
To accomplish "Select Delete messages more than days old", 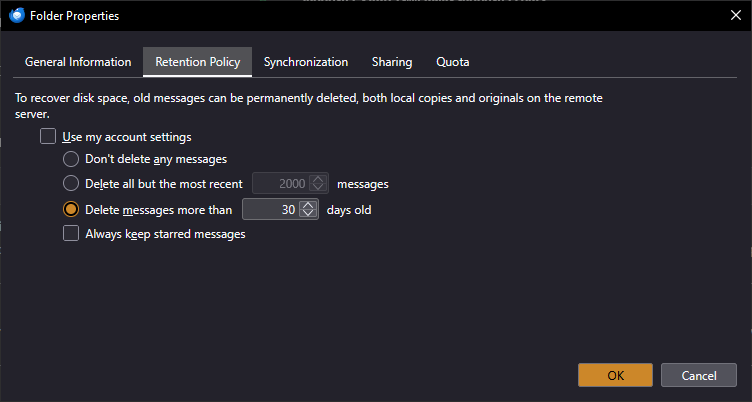I will 71,210.
